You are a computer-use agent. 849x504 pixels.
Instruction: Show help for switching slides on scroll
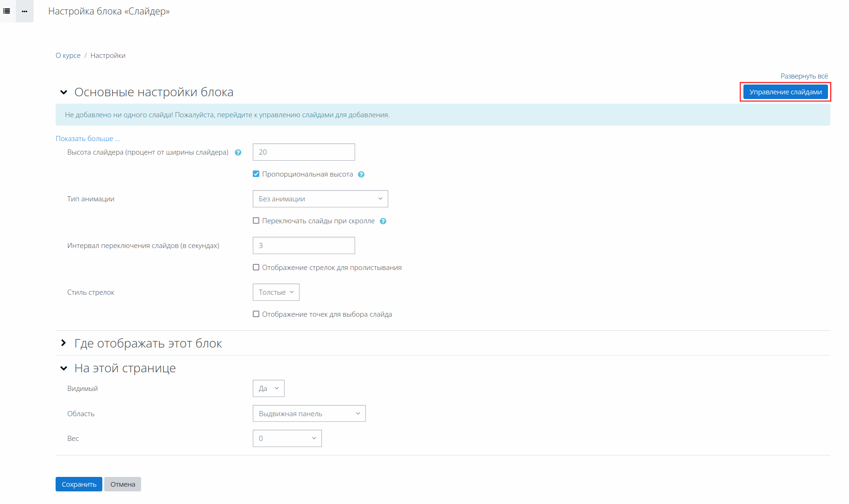383,221
